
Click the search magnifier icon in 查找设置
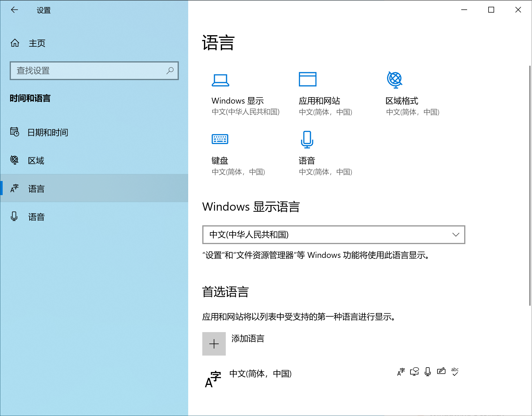point(170,71)
